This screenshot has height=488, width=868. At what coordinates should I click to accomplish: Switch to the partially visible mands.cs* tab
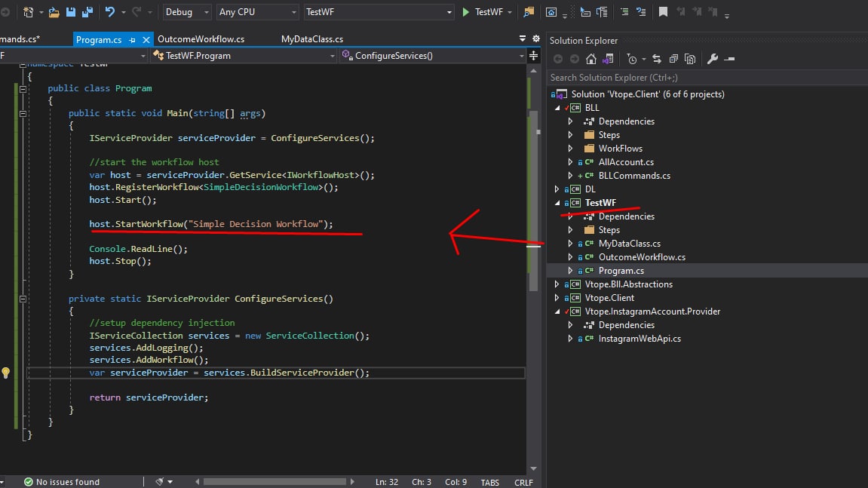pyautogui.click(x=20, y=39)
